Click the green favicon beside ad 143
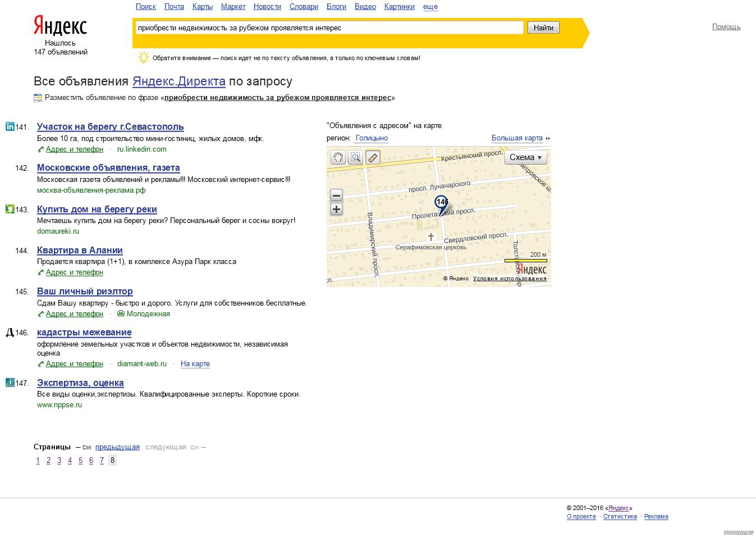The image size is (756, 537). pos(10,209)
